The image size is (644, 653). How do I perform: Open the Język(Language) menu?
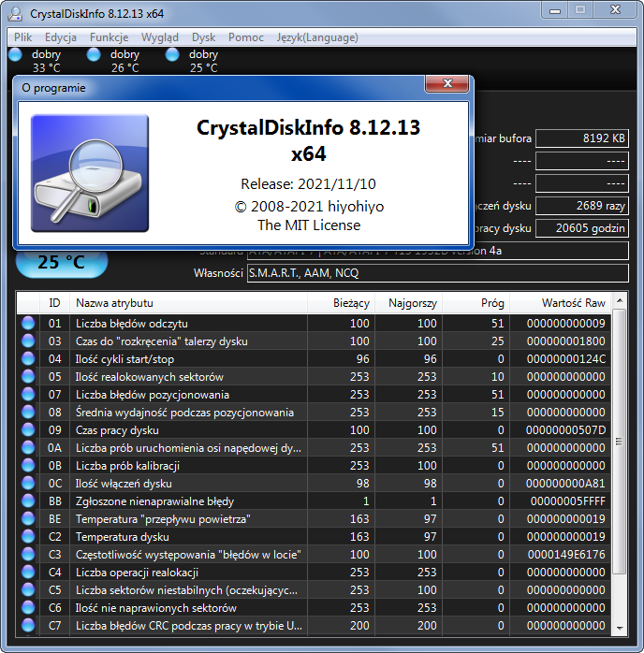click(x=317, y=37)
